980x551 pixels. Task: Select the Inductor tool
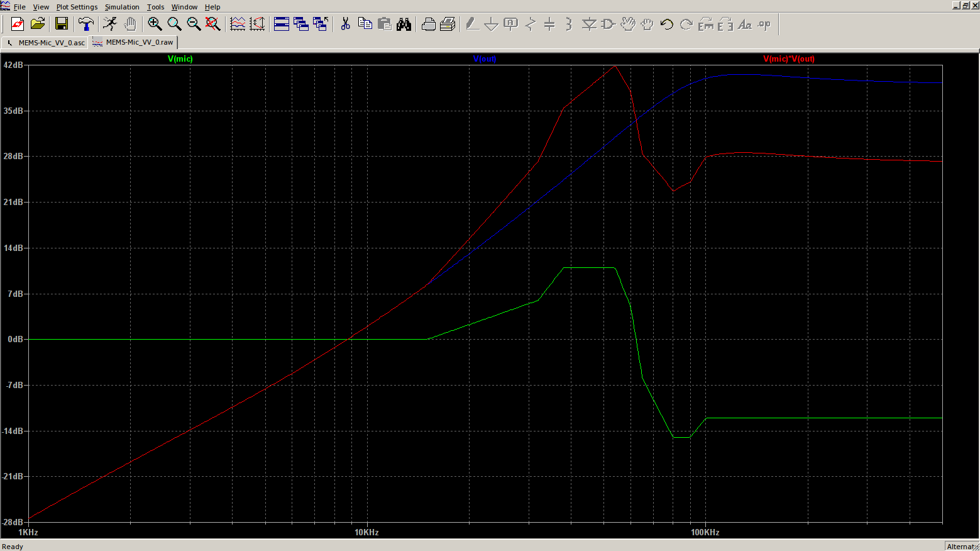tap(569, 24)
